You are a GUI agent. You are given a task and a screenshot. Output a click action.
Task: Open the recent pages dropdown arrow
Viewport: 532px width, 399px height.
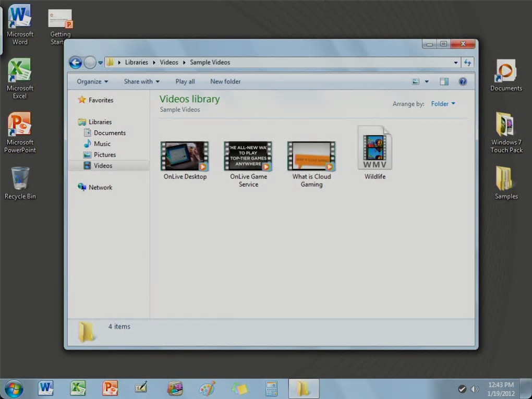tap(101, 63)
